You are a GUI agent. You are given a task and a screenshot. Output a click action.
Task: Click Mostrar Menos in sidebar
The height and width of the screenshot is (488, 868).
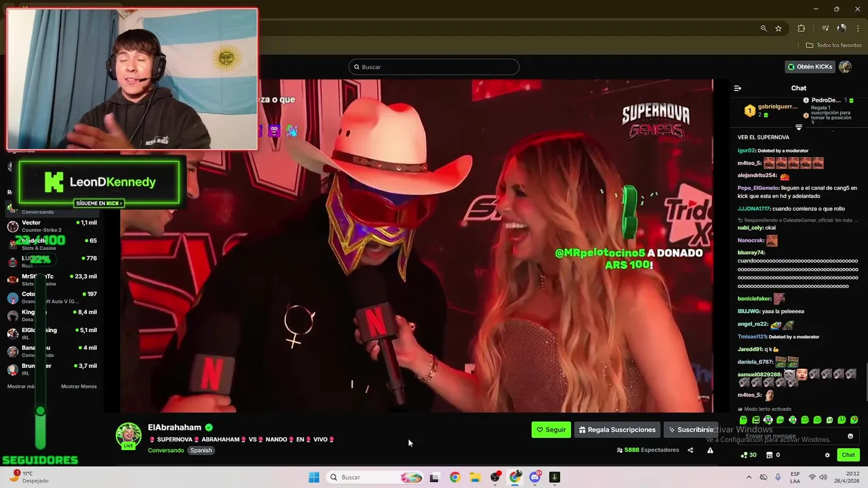coord(79,386)
